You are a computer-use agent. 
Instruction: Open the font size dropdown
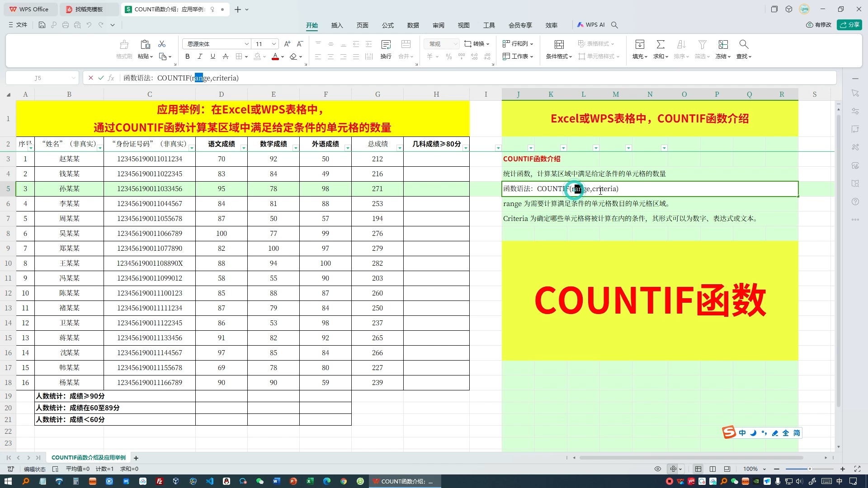[274, 44]
